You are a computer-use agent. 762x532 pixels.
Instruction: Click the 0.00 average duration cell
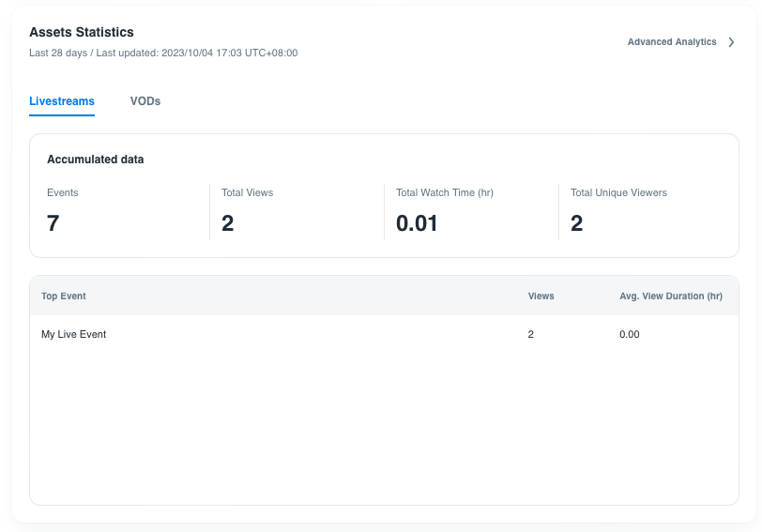click(x=630, y=334)
